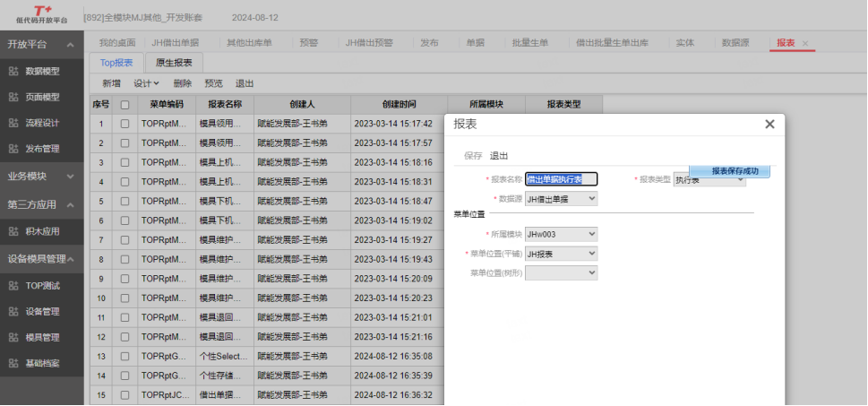868x406 pixels.
Task: Open the 报表类型 dropdown
Action: 709,180
